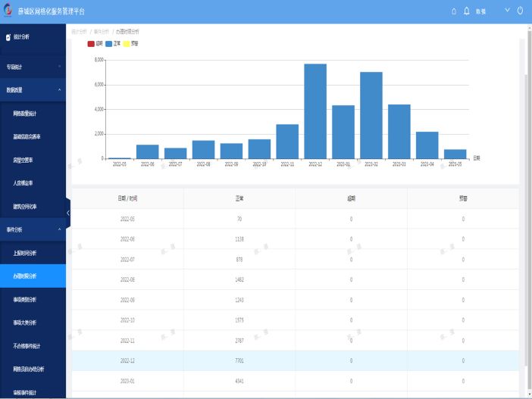Open 基础信息完善率 in the sidebar
The image size is (532, 399).
pos(33,136)
